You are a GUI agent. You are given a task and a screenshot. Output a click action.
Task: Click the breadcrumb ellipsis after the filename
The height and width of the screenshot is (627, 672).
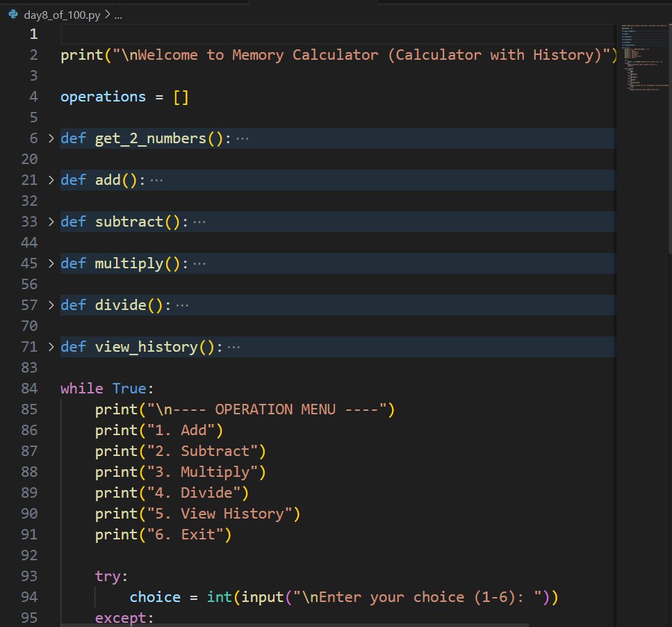118,16
